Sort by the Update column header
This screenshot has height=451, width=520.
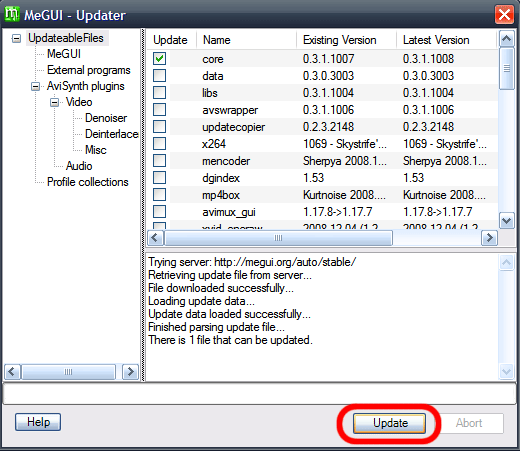[172, 40]
